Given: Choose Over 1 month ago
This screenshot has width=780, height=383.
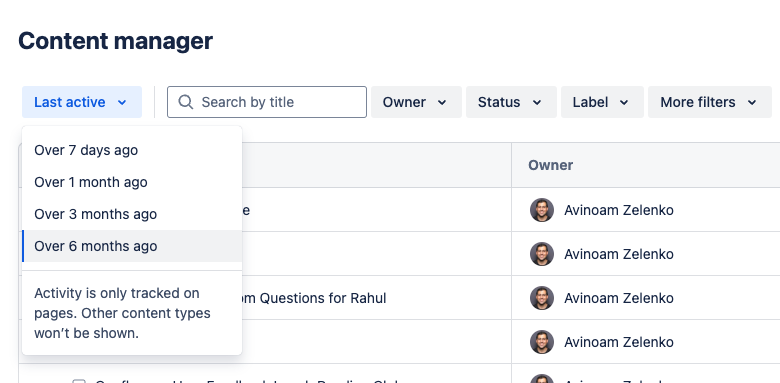Looking at the screenshot, I should click(x=132, y=182).
